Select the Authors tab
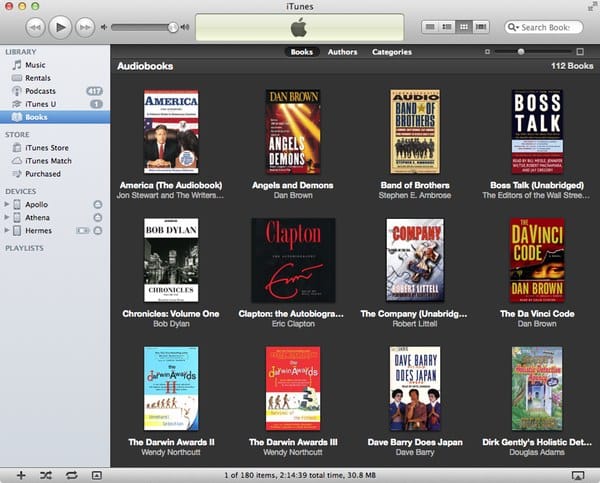This screenshot has width=600, height=483. (x=342, y=52)
